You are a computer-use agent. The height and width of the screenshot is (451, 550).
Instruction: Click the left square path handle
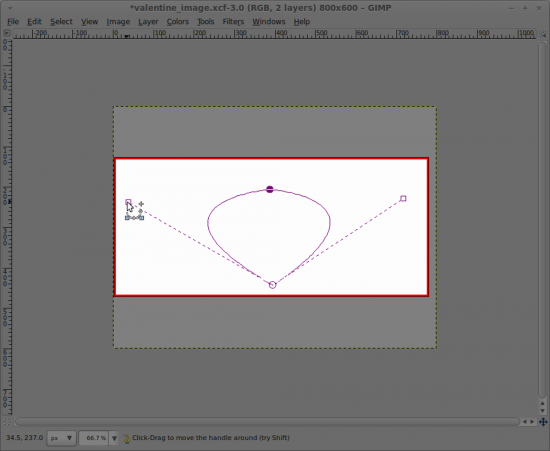128,202
